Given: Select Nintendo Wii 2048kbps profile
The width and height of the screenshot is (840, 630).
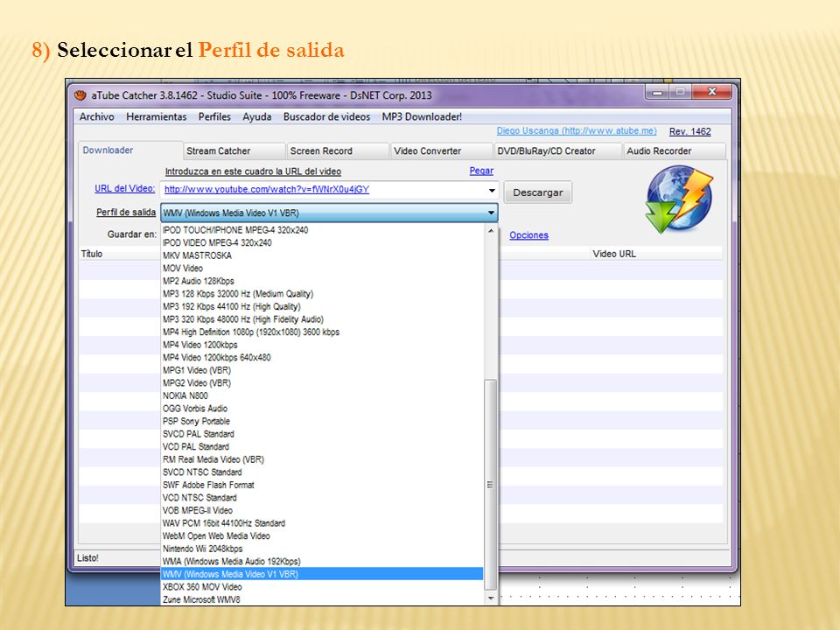Looking at the screenshot, I should point(322,549).
